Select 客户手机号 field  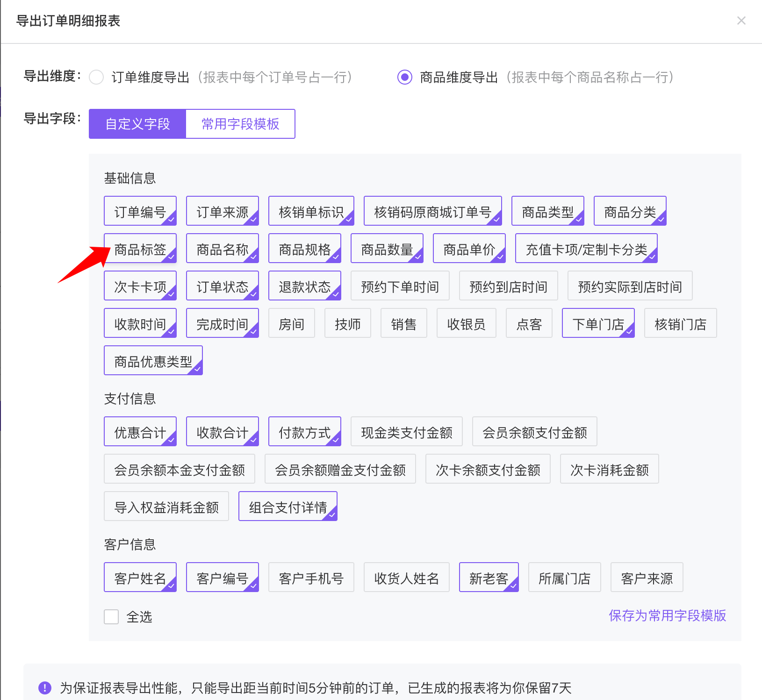coord(311,579)
